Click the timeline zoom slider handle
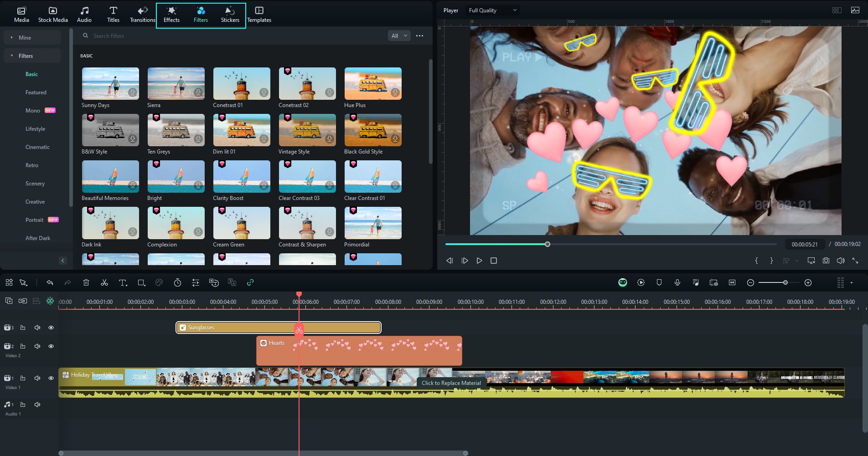This screenshot has height=456, width=868. tap(785, 282)
